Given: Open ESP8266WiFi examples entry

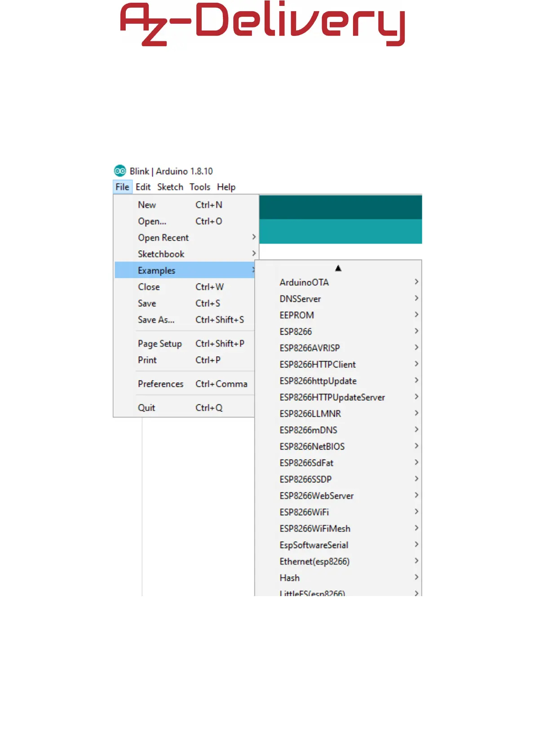Looking at the screenshot, I should tap(338, 512).
